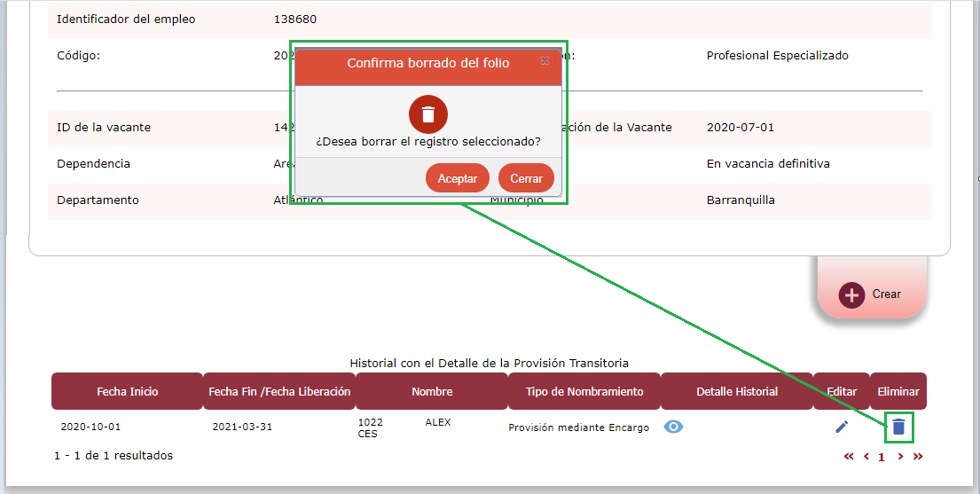Close the 'Confirma borrado del folio' dialog
Viewport: 980px width, 494px height.
tap(545, 61)
